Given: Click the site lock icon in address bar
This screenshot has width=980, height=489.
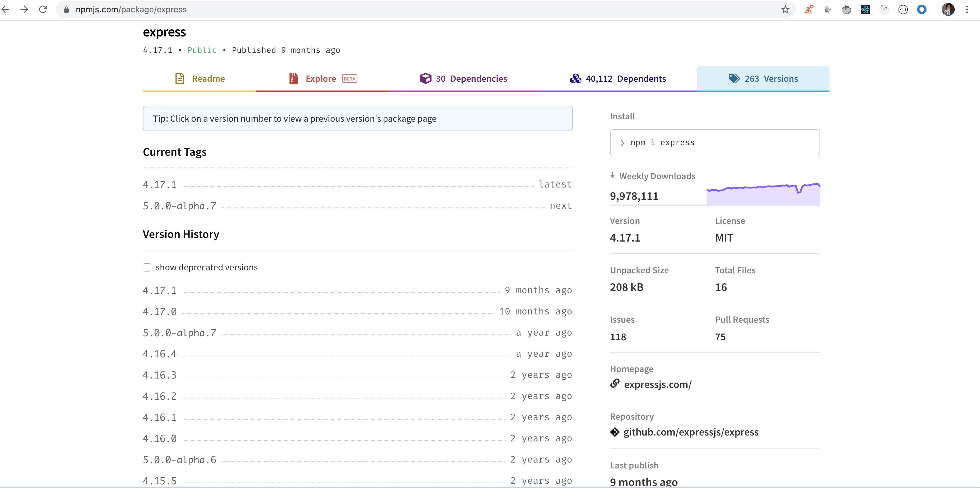Looking at the screenshot, I should pos(66,9).
